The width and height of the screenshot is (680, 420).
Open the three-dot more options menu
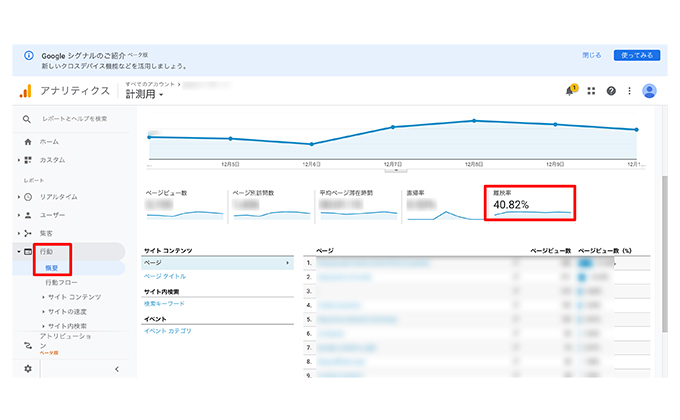(629, 91)
